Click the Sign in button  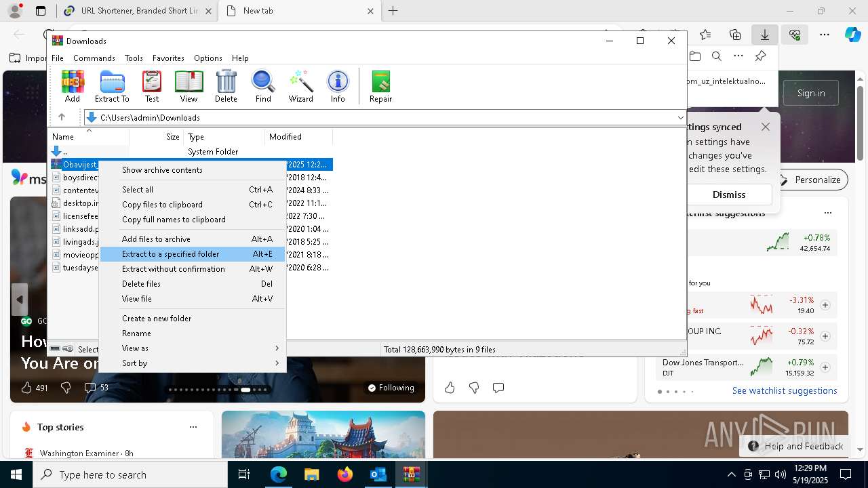tap(811, 93)
